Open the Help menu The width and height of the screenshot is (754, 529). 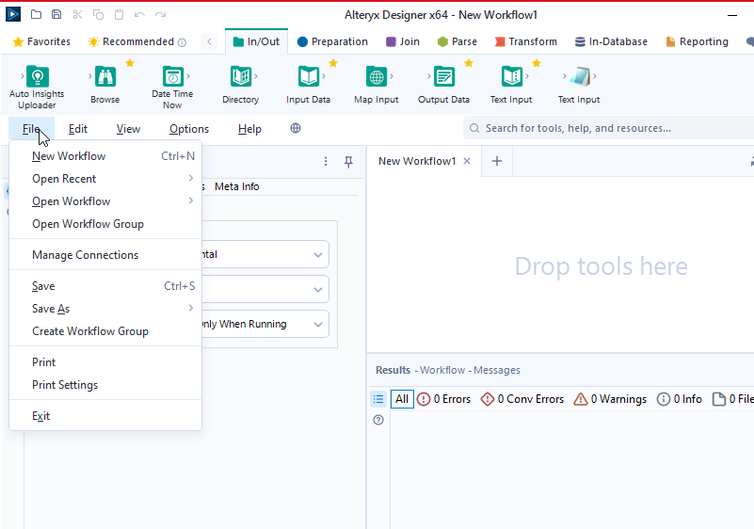point(250,129)
